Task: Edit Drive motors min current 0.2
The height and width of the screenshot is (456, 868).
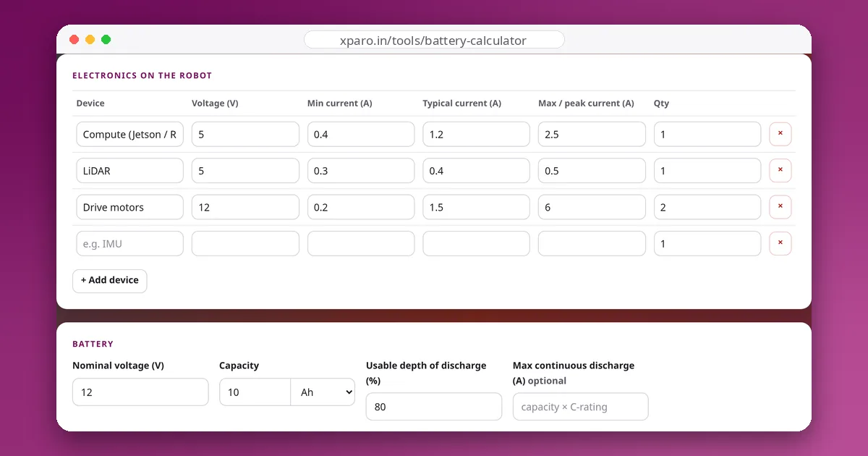Action: coord(361,207)
